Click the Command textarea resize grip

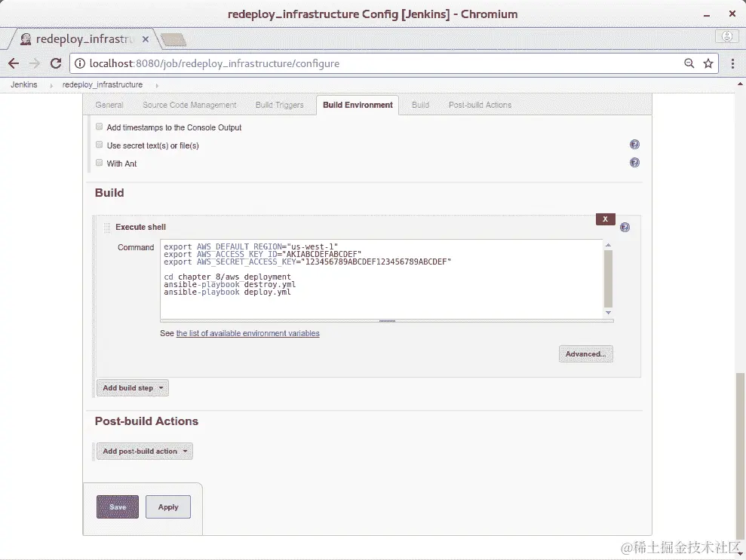(387, 321)
